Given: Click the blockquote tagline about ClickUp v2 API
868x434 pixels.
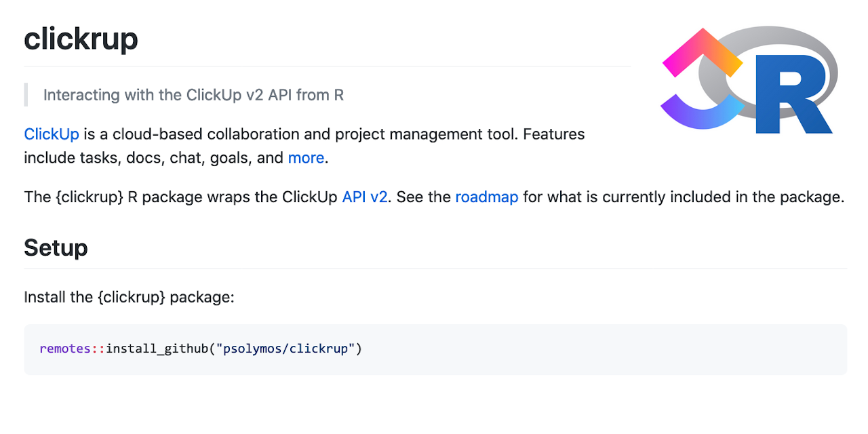Looking at the screenshot, I should click(193, 95).
